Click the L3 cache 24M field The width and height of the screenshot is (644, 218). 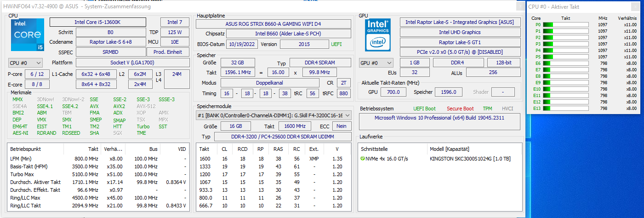coord(177,79)
